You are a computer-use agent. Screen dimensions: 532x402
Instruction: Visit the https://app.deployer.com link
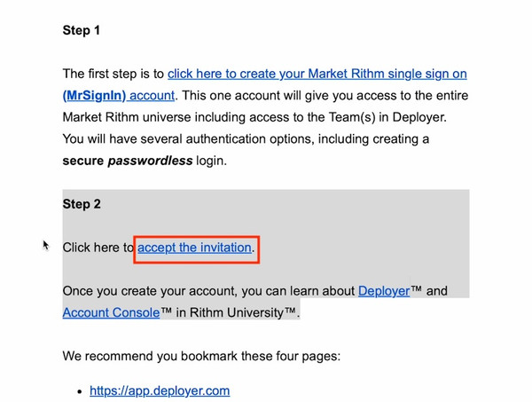click(160, 390)
